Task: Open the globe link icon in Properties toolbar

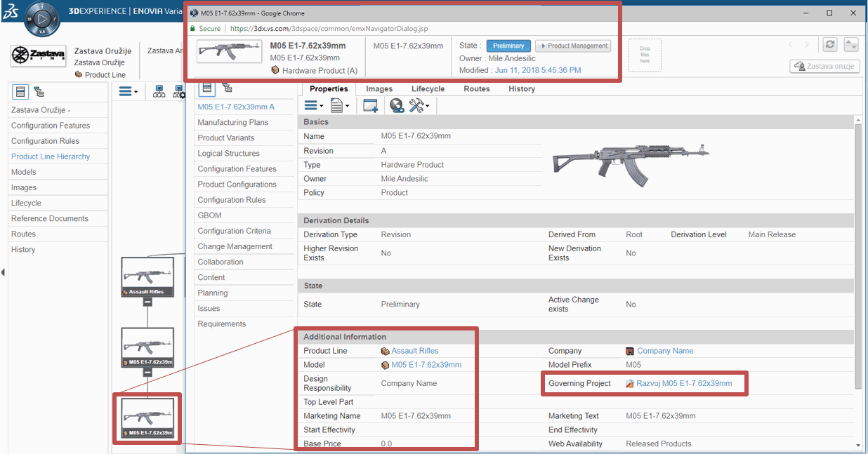Action: (397, 106)
